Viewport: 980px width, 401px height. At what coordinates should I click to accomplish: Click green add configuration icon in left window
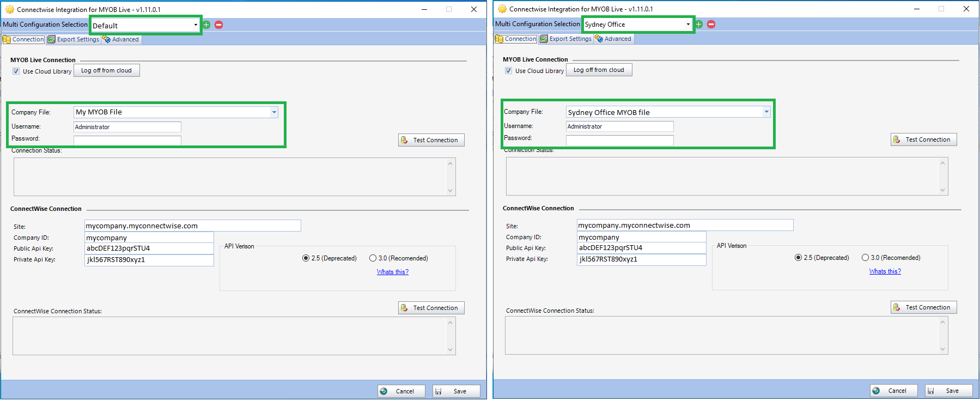coord(206,25)
